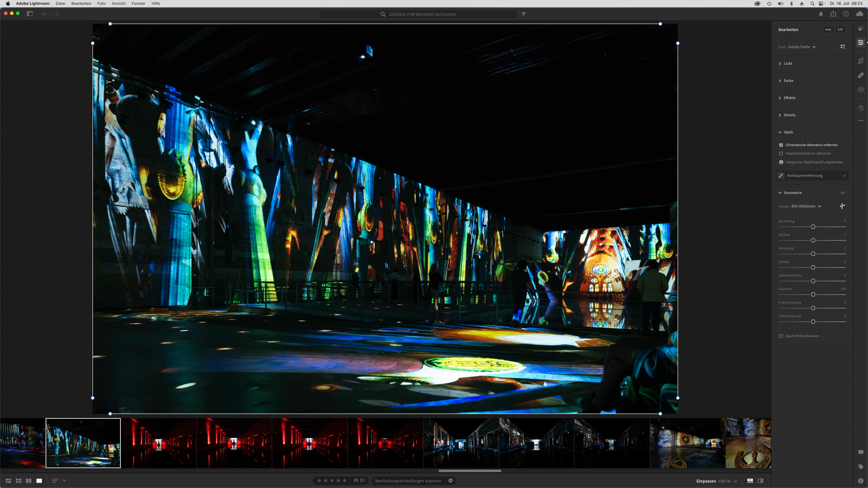Enable Objektivkorrekturen aktivieren checkbox
868x488 pixels.
781,154
